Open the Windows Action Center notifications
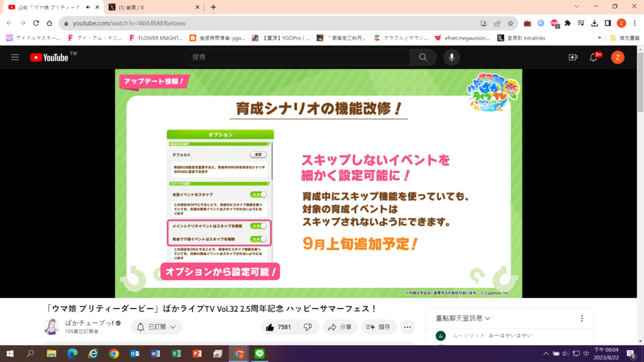The height and width of the screenshot is (362, 644). click(x=631, y=354)
